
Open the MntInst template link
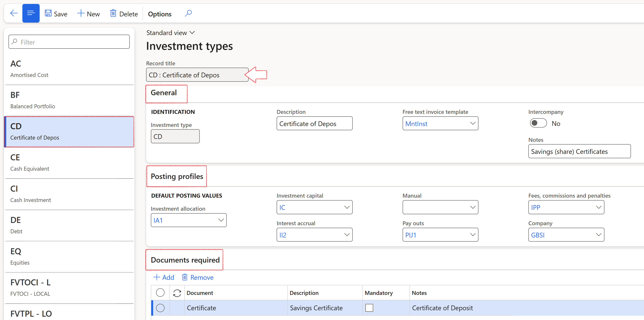(x=416, y=124)
